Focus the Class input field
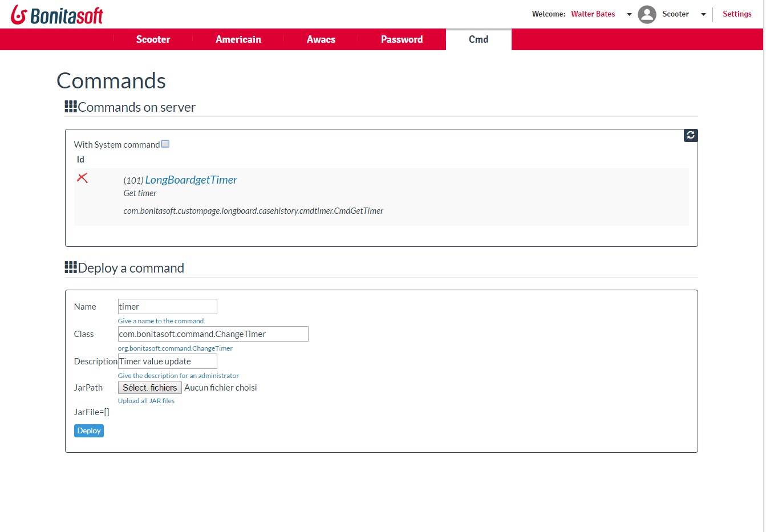This screenshot has height=532, width=766. 213,334
